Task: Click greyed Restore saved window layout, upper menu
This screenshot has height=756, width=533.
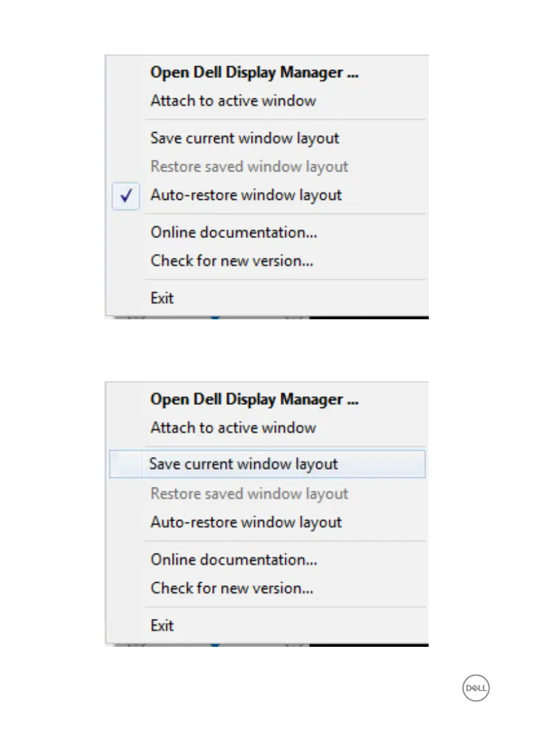Action: pos(249,167)
